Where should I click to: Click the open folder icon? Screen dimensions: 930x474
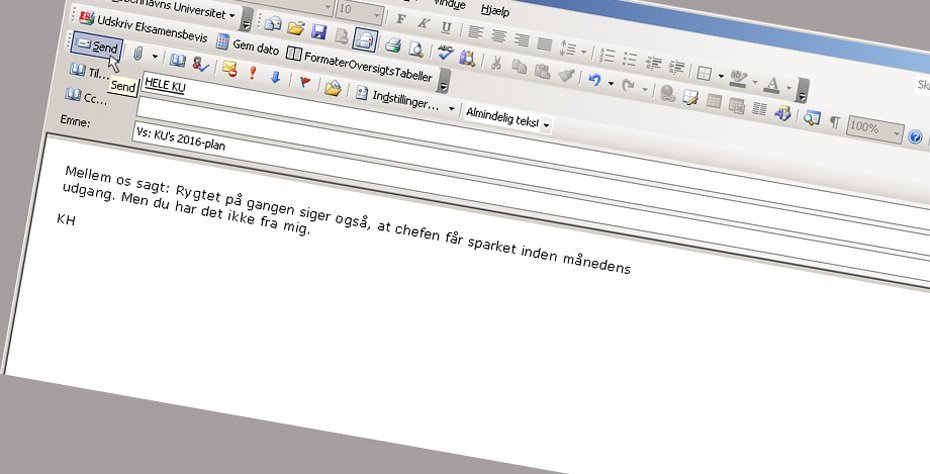tap(295, 27)
